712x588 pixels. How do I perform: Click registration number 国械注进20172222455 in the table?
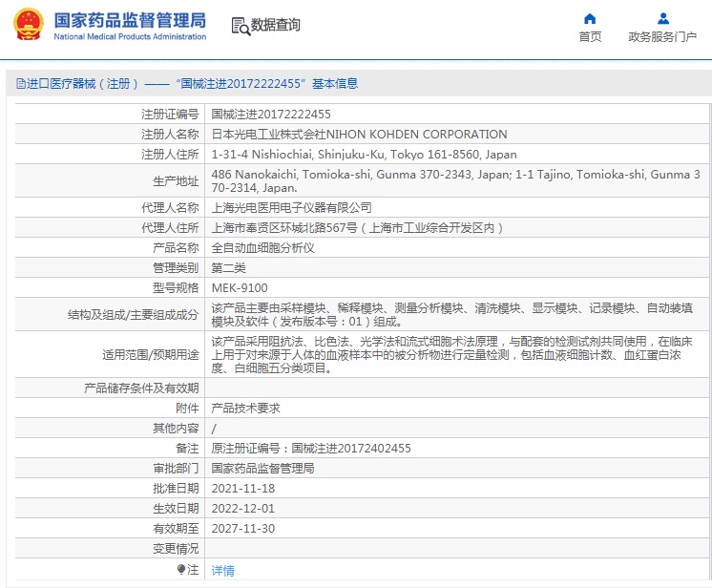(x=271, y=115)
